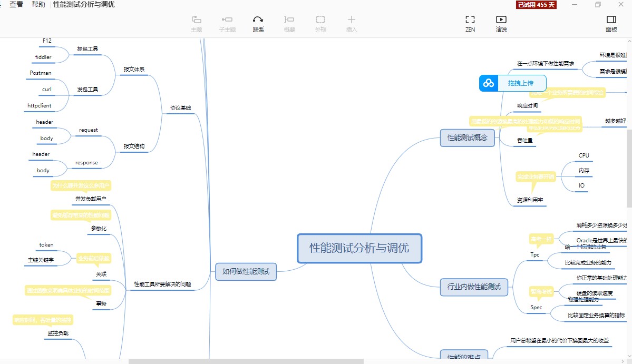Click the 拖拽上传 cloud upload button
Image resolution: width=632 pixels, height=364 pixels.
click(512, 83)
